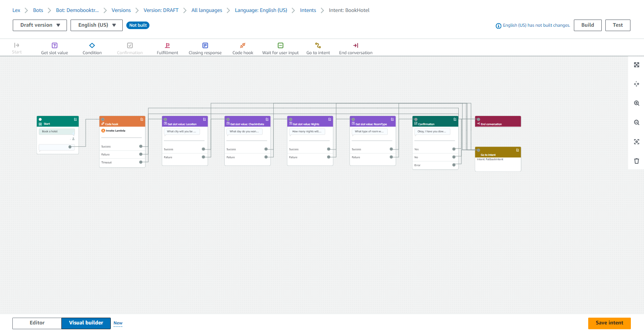Open the Intents breadcrumb link
The width and height of the screenshot is (644, 330).
[x=308, y=10]
